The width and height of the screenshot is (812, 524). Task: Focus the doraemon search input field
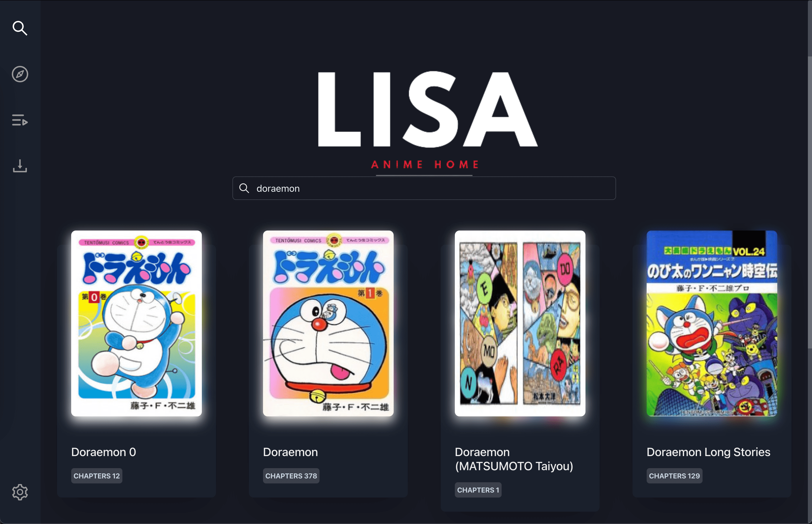(424, 188)
